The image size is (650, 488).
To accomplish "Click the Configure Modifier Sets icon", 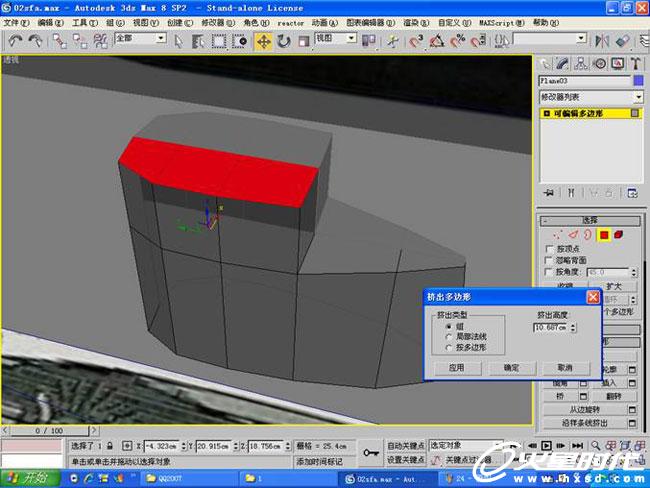I will click(x=632, y=193).
